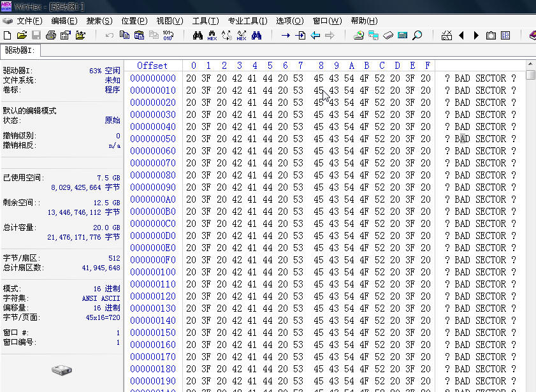Click the Find Hex Values icon

(x=212, y=36)
